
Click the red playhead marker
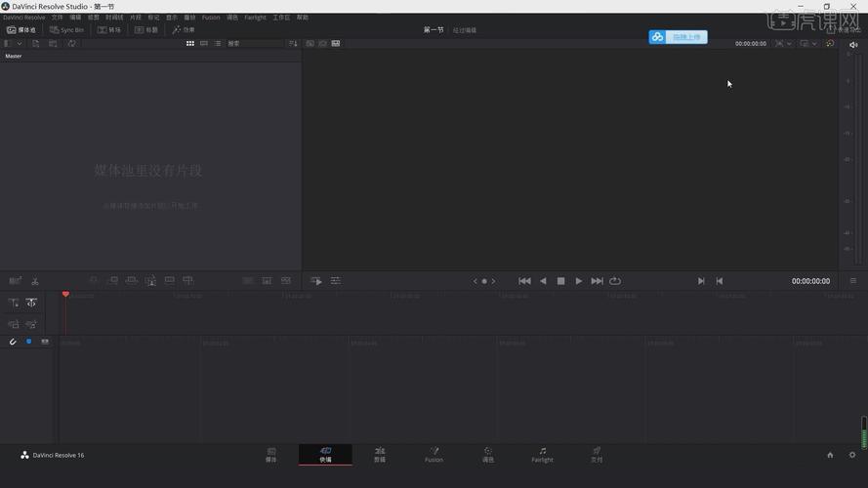(65, 295)
